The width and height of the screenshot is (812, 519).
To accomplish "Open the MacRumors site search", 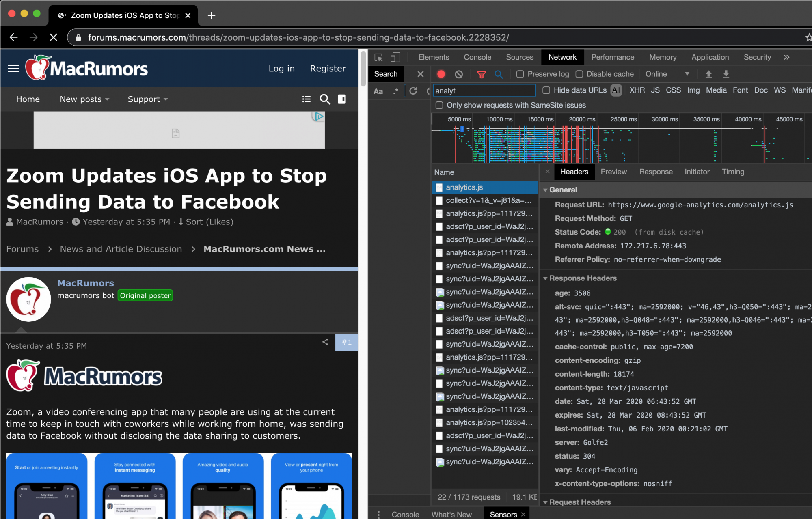I will 325,99.
